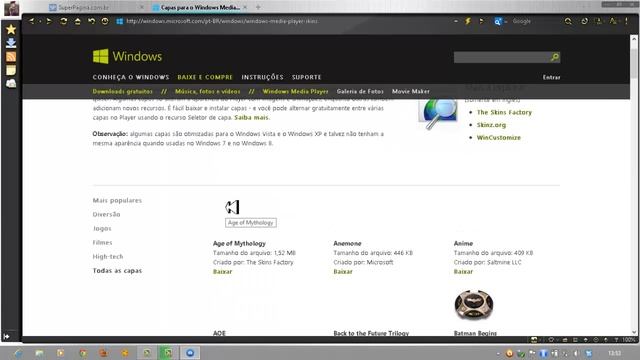The height and width of the screenshot is (360, 640).
Task: Download Anemone skin via Baixar
Action: 343,272
